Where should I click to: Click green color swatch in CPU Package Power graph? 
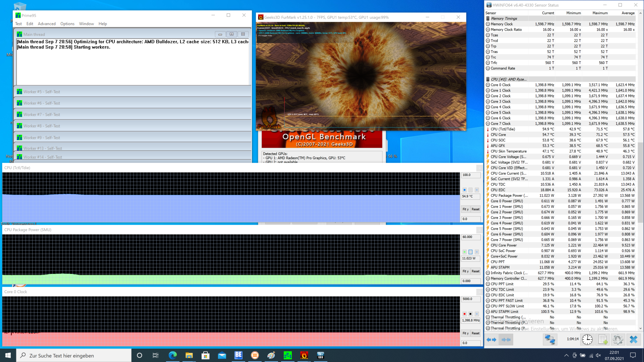click(x=465, y=252)
